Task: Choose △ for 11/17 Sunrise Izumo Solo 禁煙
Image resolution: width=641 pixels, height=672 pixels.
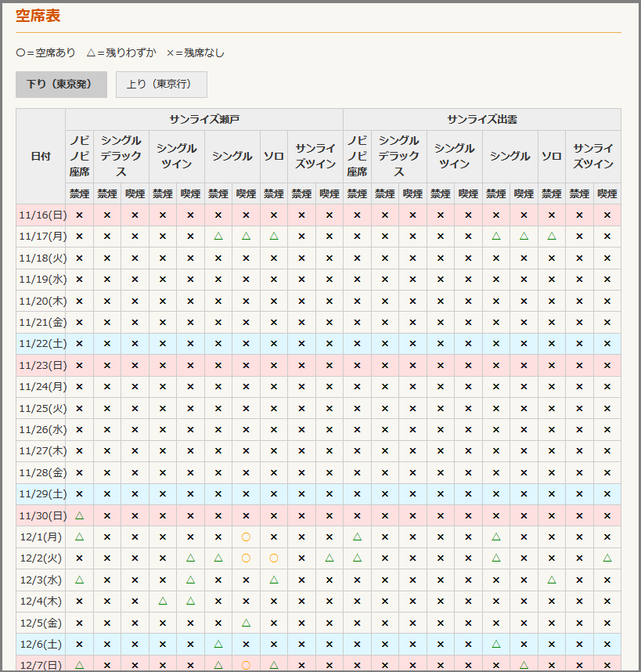Action: click(x=552, y=236)
